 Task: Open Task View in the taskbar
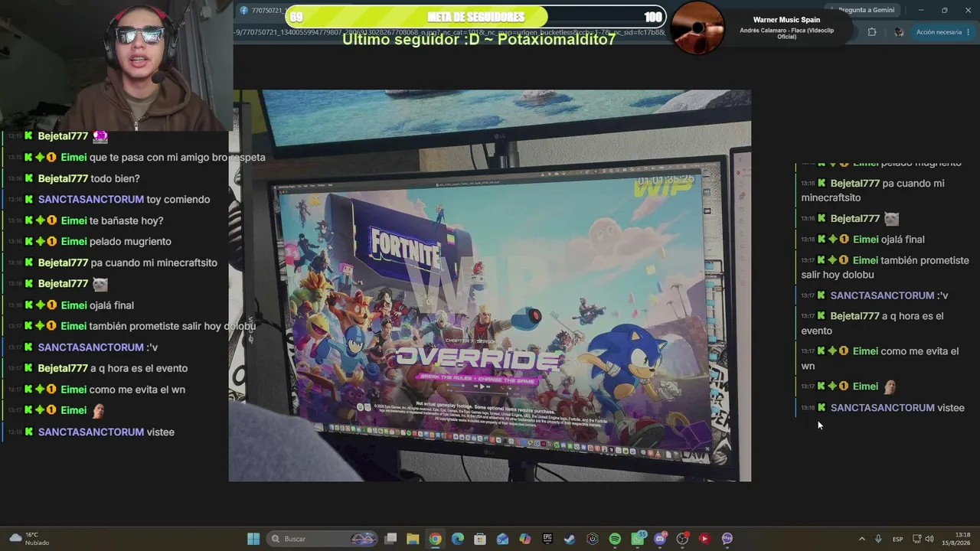point(390,539)
